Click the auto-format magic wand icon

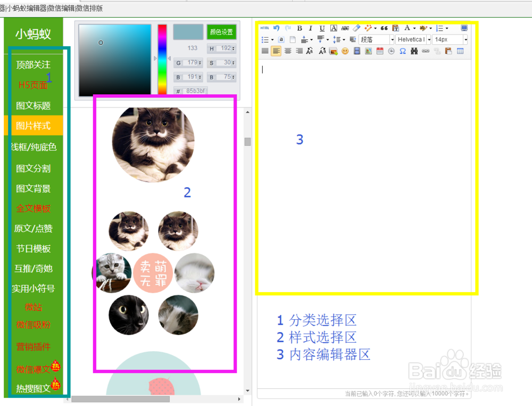(x=368, y=28)
